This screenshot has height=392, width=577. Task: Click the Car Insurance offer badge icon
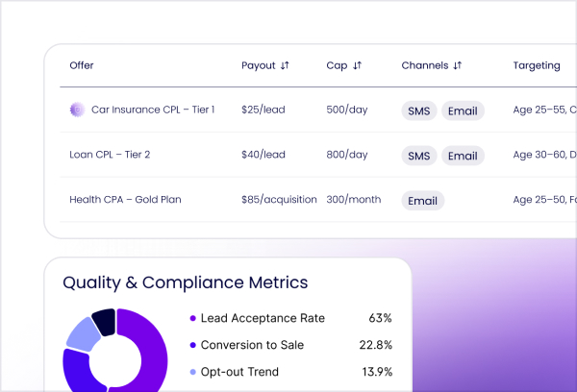77,110
